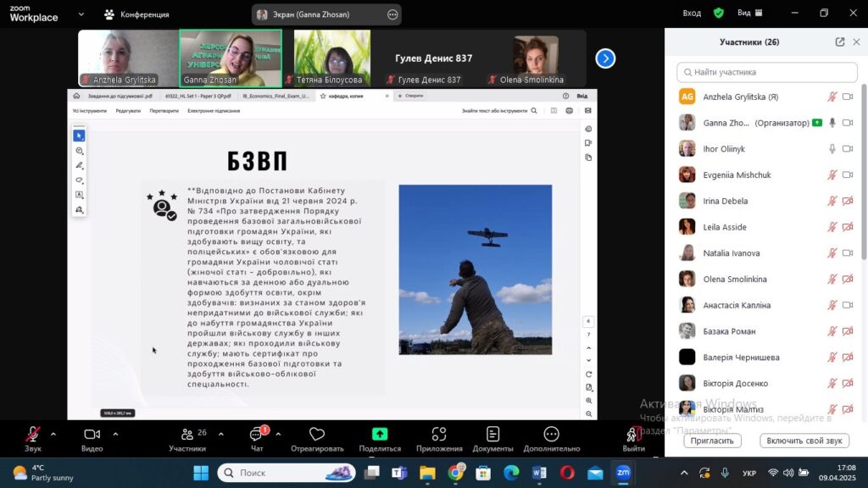The height and width of the screenshot is (488, 868).
Task: Click the Leave meeting (Выйти) icon
Action: pyautogui.click(x=632, y=436)
